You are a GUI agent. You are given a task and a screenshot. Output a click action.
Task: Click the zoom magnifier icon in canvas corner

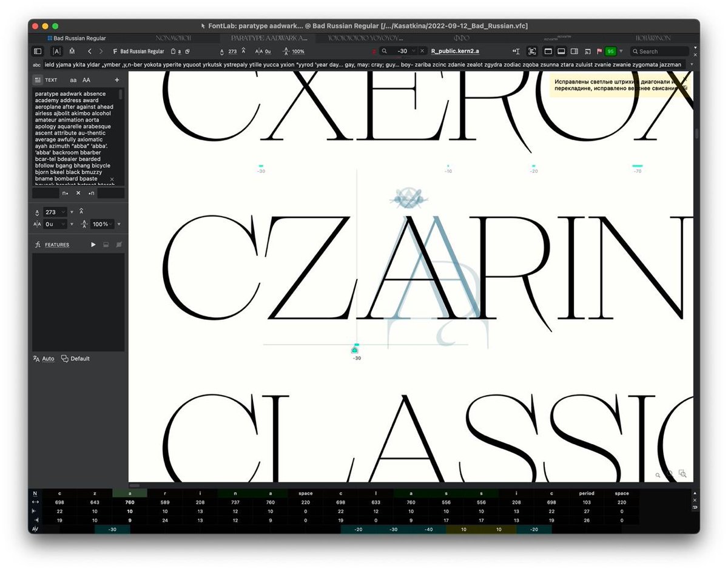(658, 475)
